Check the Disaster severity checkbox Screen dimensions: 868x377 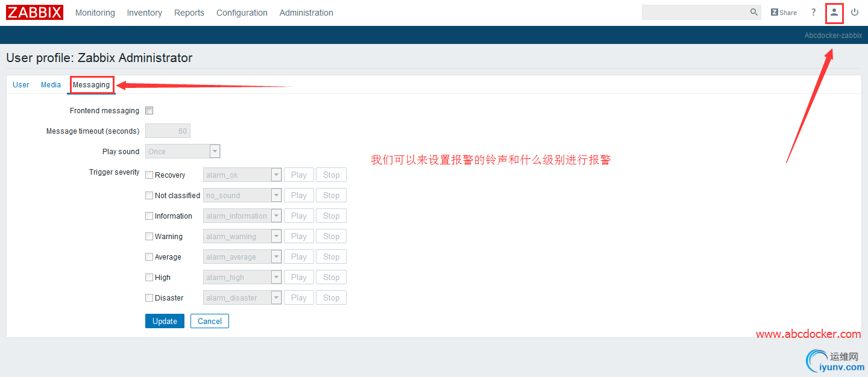pyautogui.click(x=149, y=298)
